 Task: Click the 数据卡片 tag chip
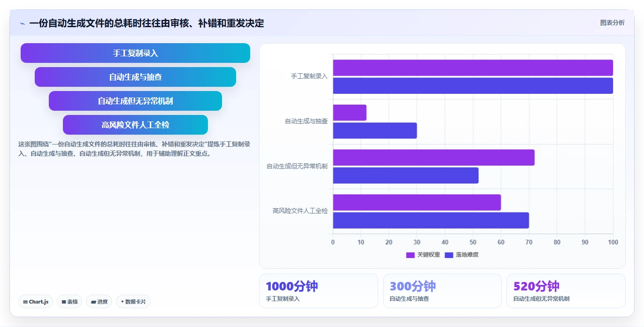(133, 302)
